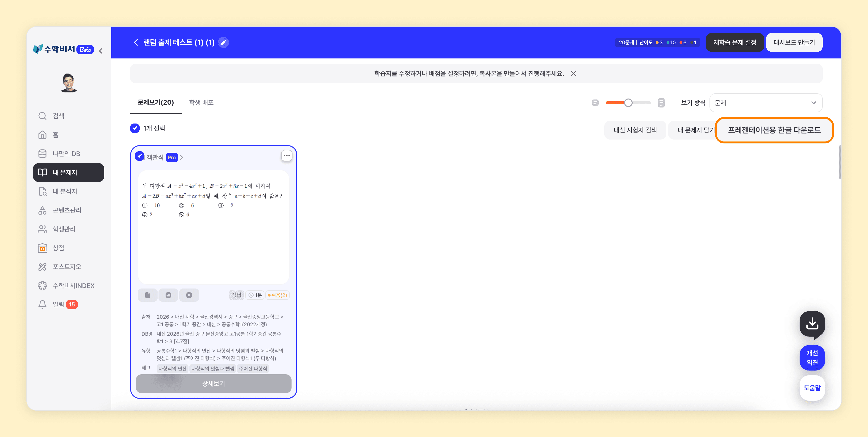Uncheck the 객관식 problem card checkbox
Screen dimensions: 868x437
139,156
